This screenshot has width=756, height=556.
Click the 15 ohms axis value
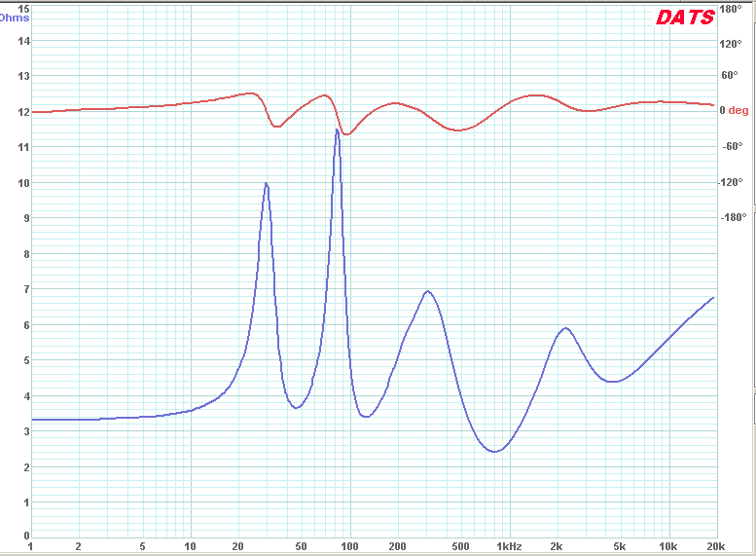[23, 9]
